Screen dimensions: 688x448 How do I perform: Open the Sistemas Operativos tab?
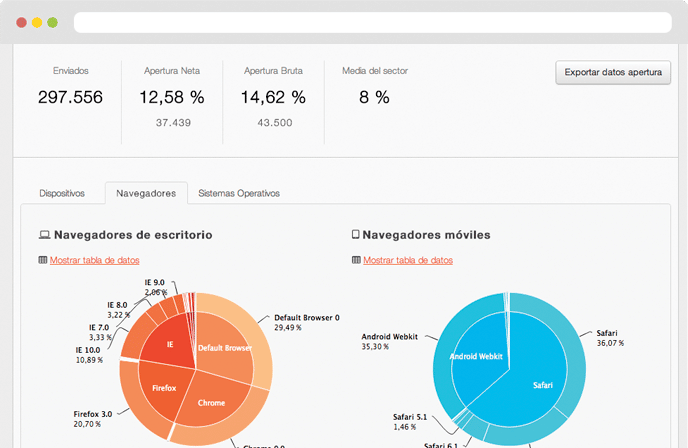click(x=239, y=193)
